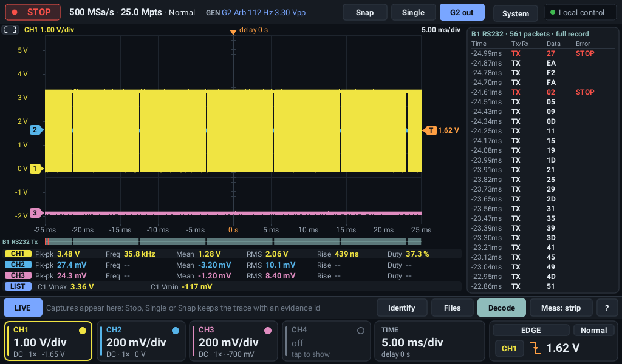Select the CH2 ground level marker 2
This screenshot has width=622, height=364.
36,130
